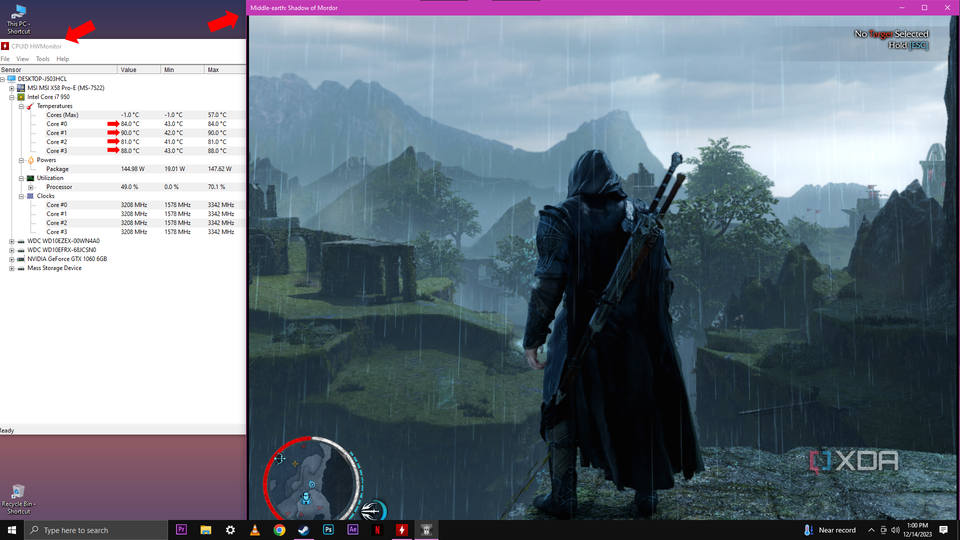Click the HWMonitor title bar logo icon

(5, 46)
